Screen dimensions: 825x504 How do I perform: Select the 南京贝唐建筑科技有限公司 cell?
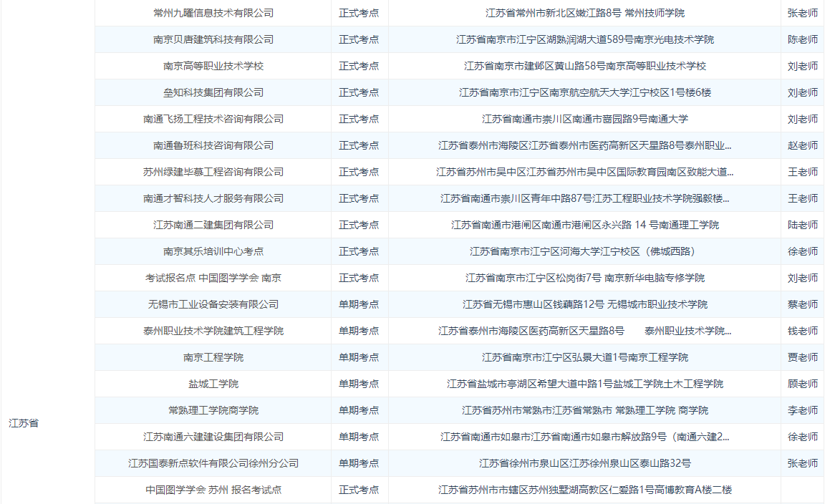[213, 39]
